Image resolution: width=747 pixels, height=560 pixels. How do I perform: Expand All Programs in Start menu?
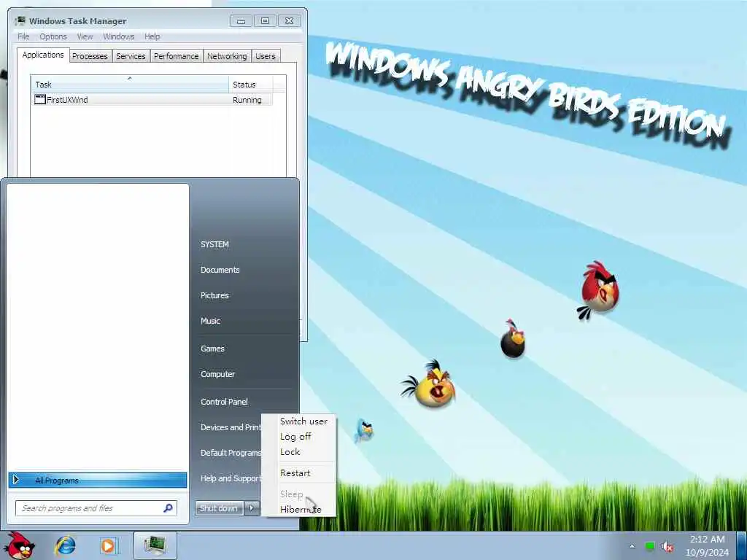click(98, 480)
